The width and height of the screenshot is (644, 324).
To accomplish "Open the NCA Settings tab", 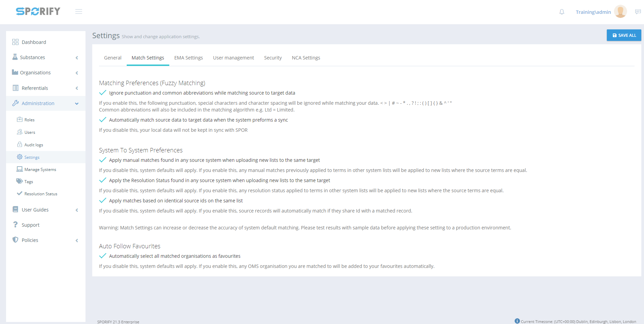I will coord(306,58).
